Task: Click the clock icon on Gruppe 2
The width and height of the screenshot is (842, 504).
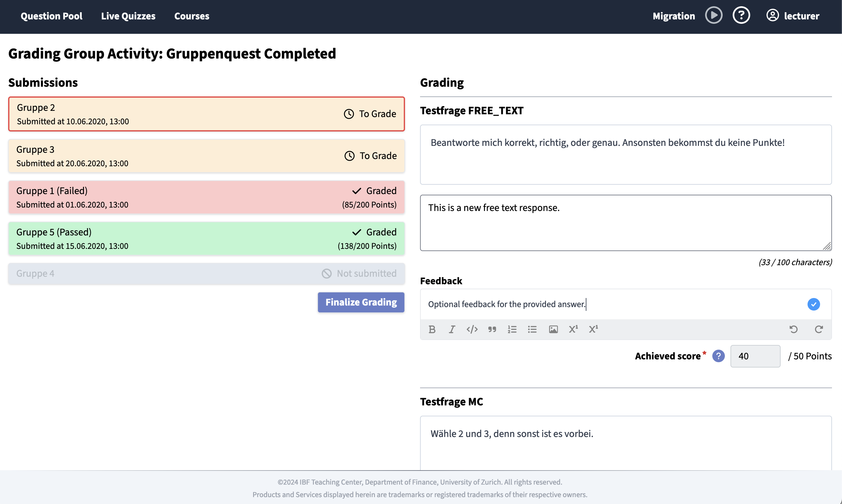Action: 349,114
